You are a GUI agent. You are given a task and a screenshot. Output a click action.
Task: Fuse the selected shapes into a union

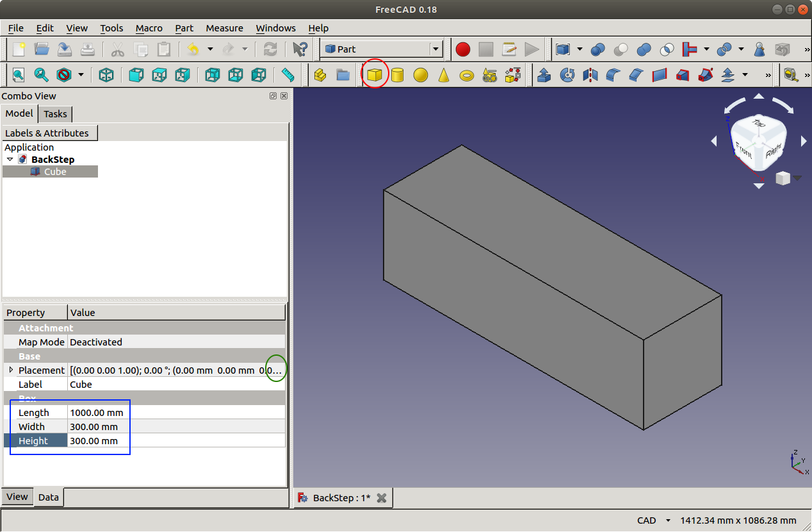pyautogui.click(x=644, y=49)
